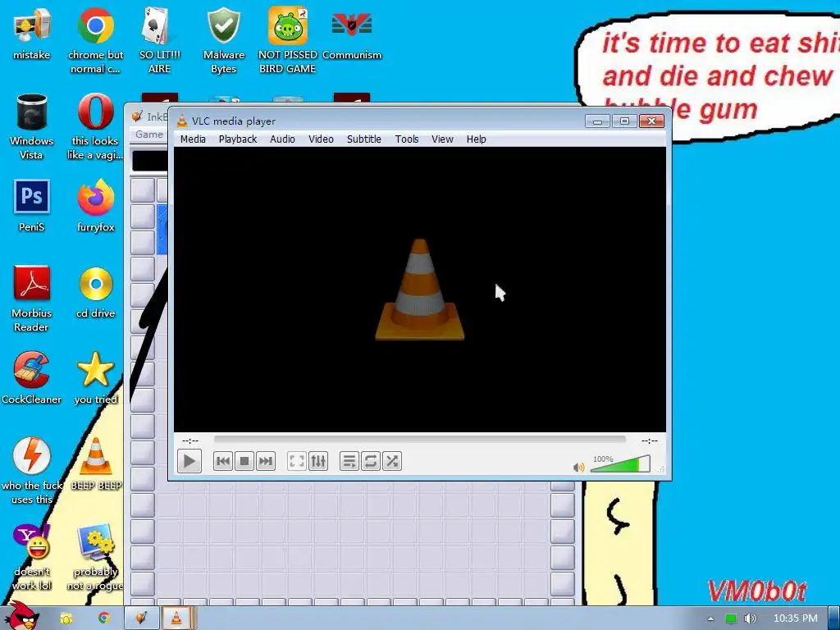Click the Show desktop taskbar strip
840x630 pixels.
pos(834,619)
